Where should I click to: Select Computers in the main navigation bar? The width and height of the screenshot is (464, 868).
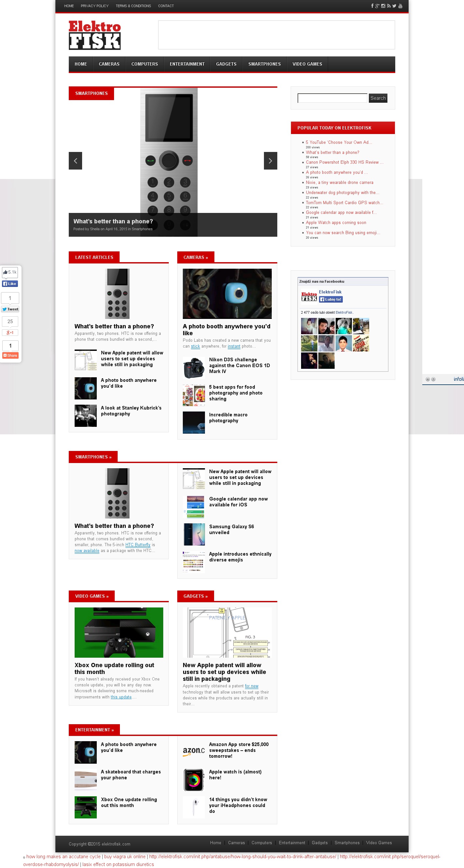[x=144, y=64]
